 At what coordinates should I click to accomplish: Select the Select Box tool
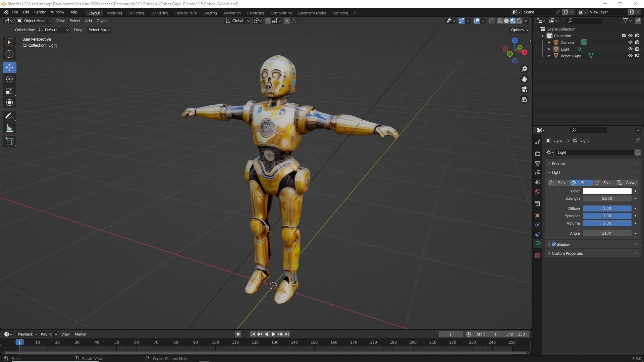click(x=9, y=42)
